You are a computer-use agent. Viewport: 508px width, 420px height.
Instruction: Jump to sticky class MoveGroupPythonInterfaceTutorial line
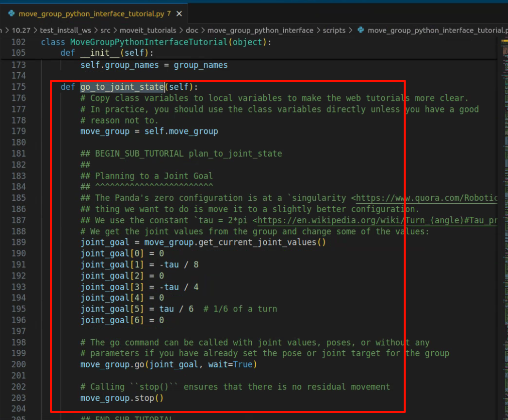tap(156, 42)
